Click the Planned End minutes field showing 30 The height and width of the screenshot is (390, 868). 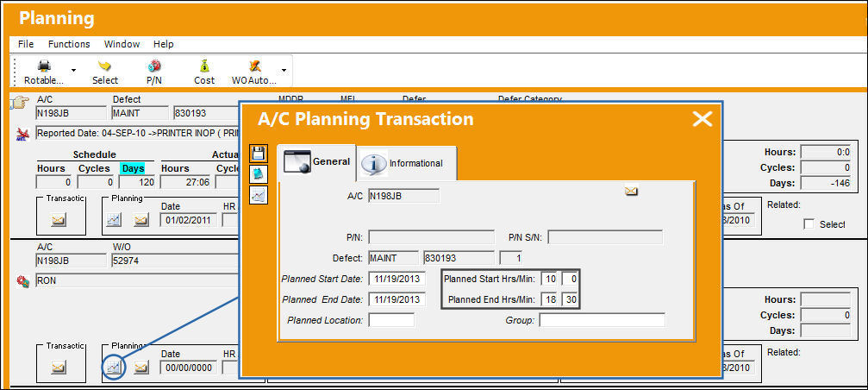tap(570, 299)
